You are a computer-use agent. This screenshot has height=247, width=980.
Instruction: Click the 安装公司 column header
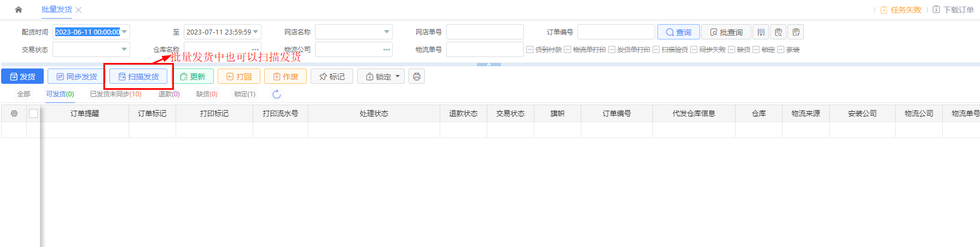coord(862,113)
